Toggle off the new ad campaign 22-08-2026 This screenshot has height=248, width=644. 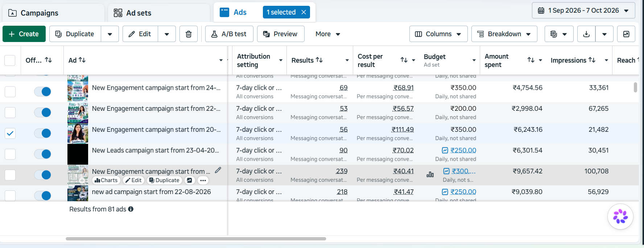[42, 196]
